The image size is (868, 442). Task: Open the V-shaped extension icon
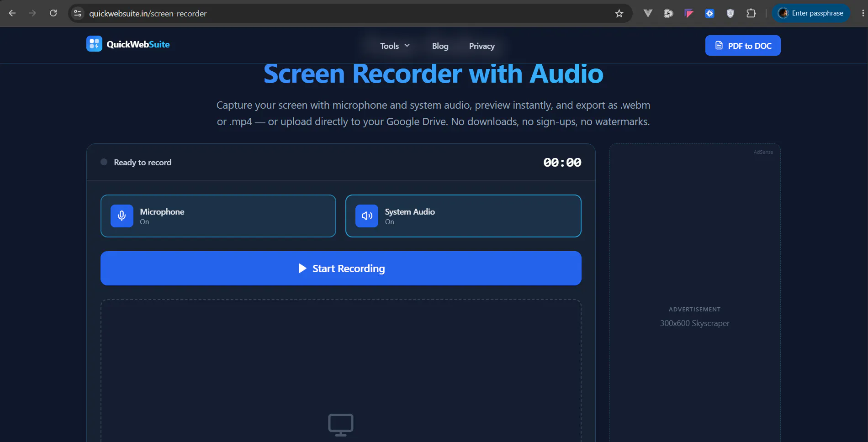coord(648,13)
